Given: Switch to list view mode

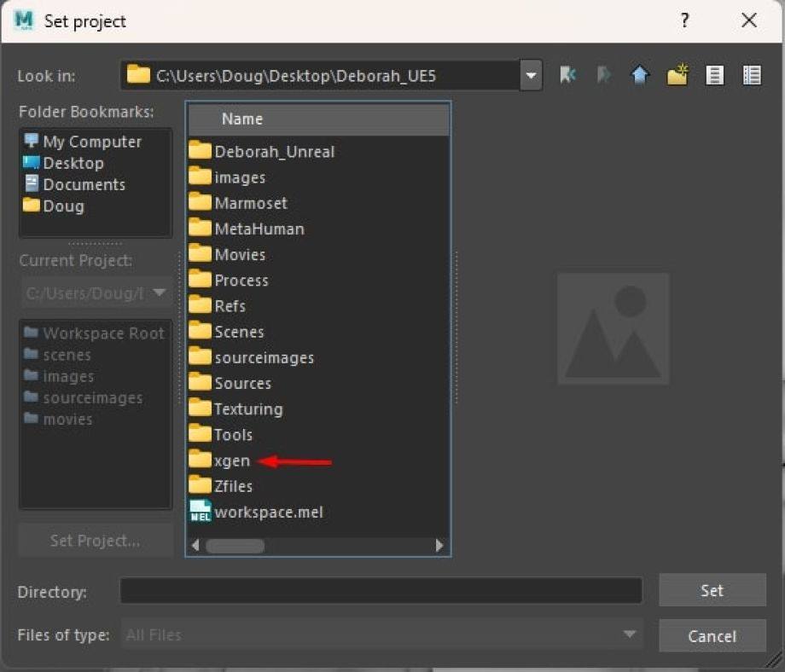Looking at the screenshot, I should point(715,75).
